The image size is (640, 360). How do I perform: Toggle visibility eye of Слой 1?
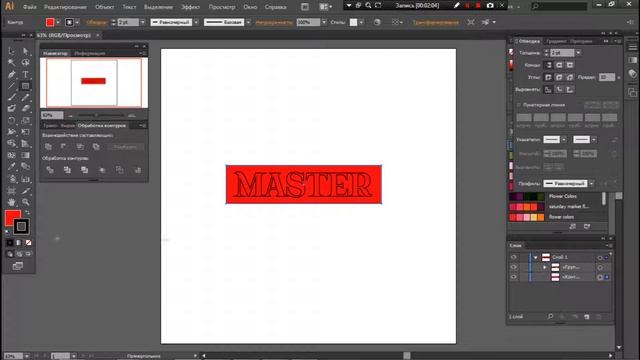click(513, 257)
